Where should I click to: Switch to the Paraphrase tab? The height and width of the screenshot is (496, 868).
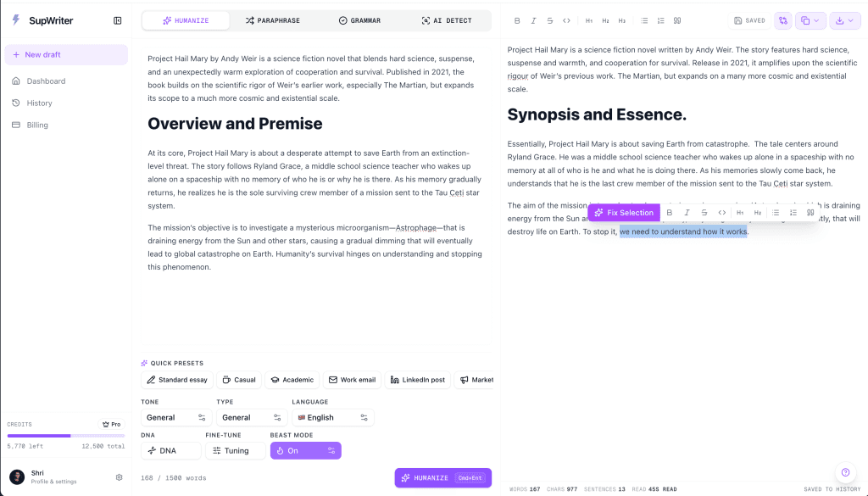tap(272, 20)
